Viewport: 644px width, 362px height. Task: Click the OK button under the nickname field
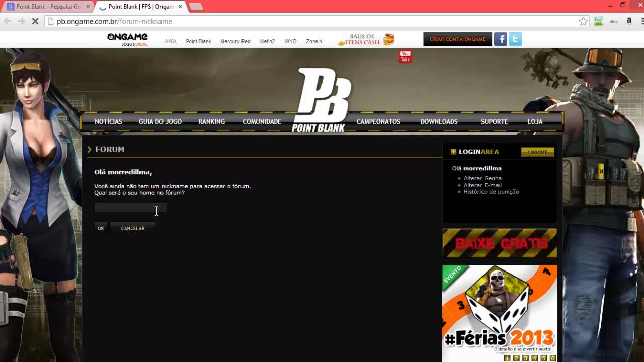[x=101, y=228]
